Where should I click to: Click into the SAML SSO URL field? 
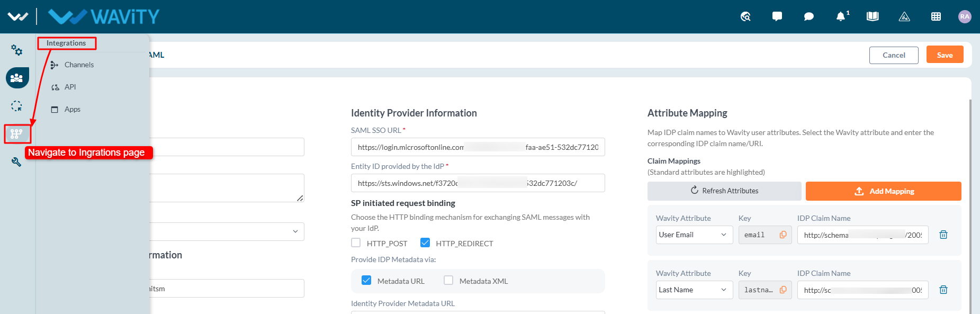pyautogui.click(x=478, y=147)
